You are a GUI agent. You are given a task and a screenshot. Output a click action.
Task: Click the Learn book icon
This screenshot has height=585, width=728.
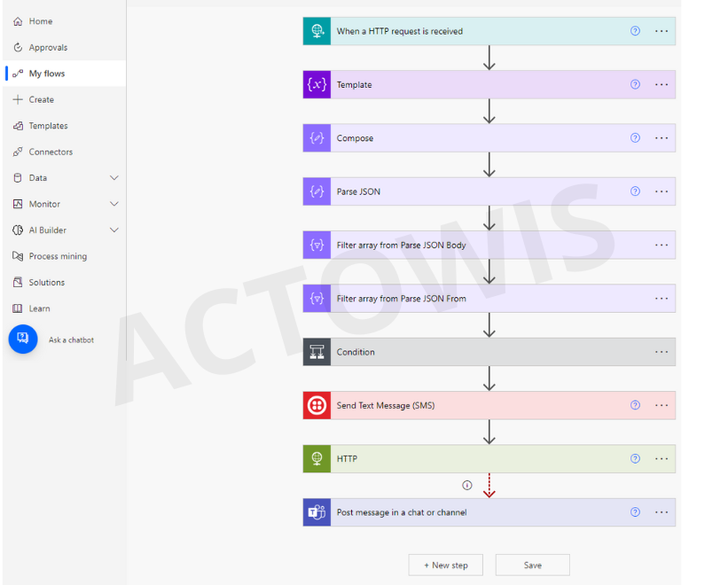coord(18,308)
